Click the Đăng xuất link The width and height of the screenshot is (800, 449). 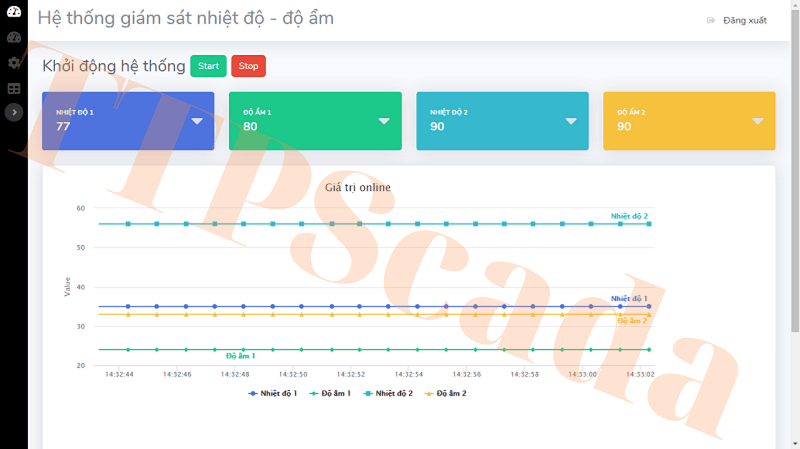(x=745, y=20)
